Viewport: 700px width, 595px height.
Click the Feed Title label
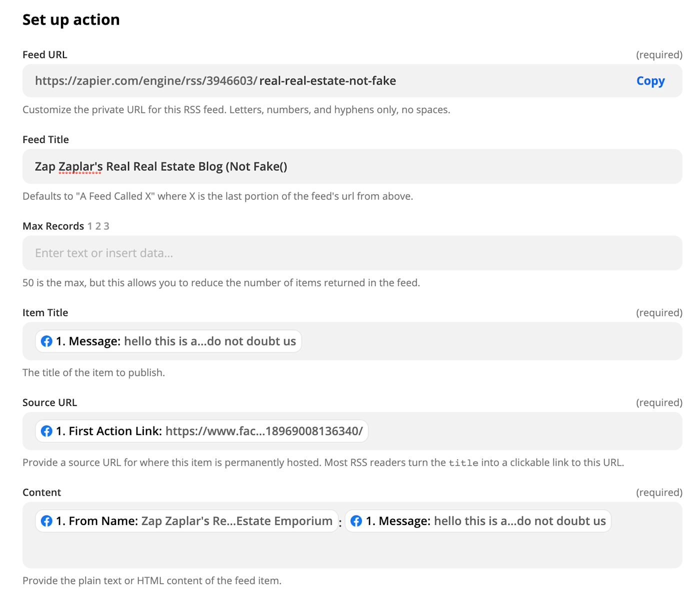(45, 139)
